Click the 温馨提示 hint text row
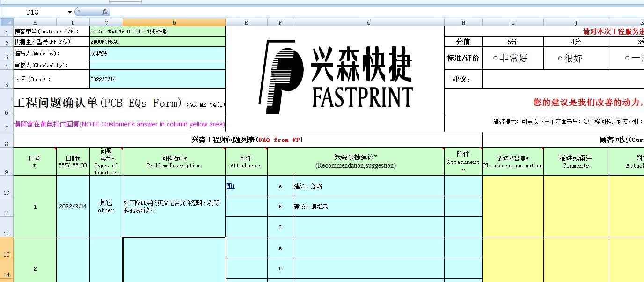The height and width of the screenshot is (282, 644). coord(568,121)
